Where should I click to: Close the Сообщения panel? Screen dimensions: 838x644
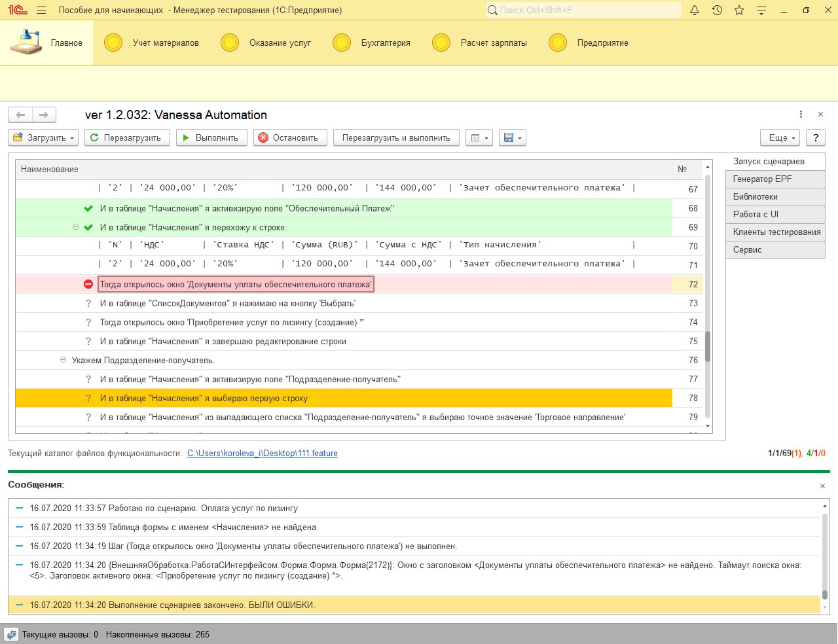tap(822, 486)
